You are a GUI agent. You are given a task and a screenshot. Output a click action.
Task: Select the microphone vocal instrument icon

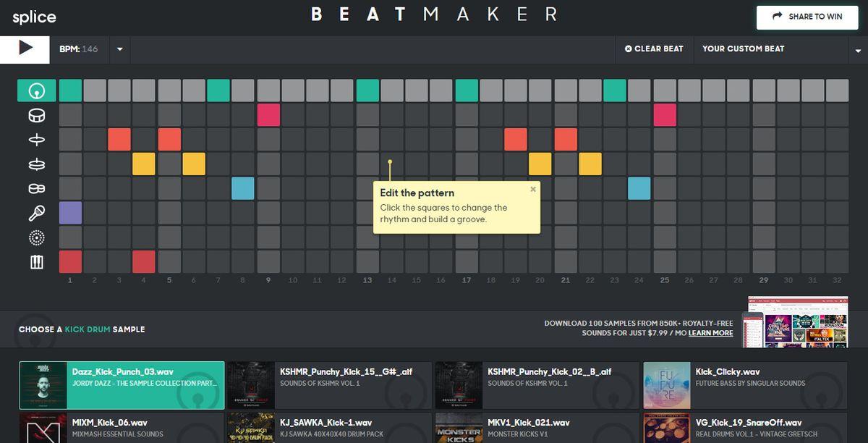[x=36, y=213]
